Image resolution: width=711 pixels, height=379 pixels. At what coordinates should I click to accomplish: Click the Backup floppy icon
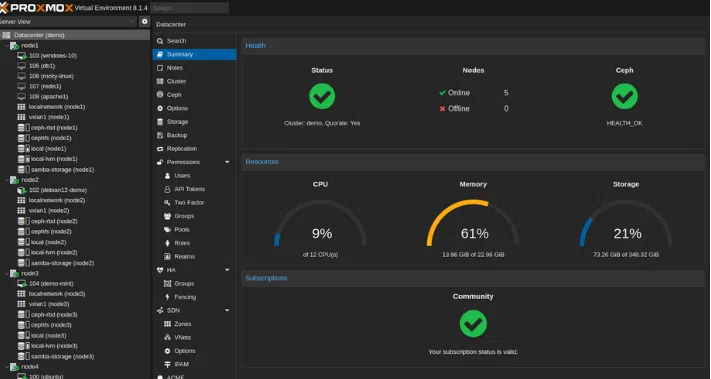point(160,135)
